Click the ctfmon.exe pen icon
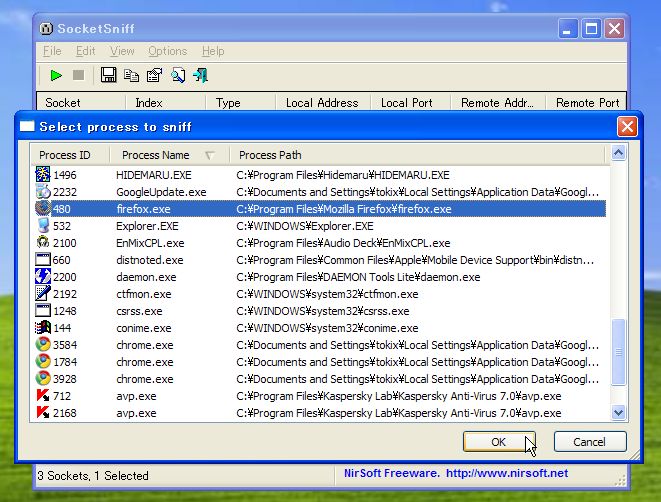 (x=43, y=293)
